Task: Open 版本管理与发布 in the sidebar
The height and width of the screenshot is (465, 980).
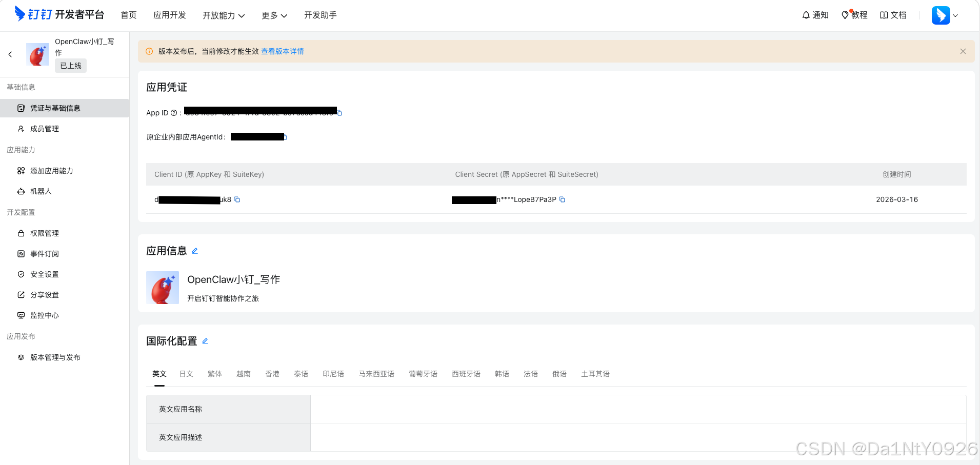Action: click(x=65, y=357)
